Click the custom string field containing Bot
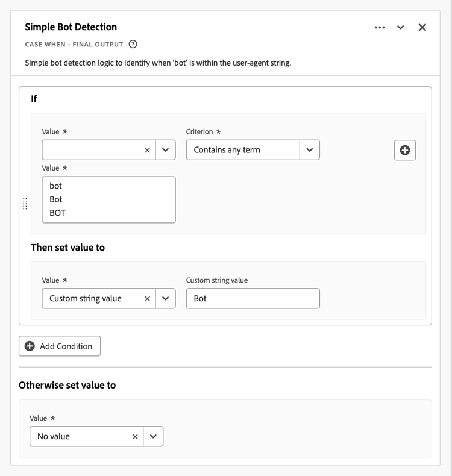The image size is (452, 476). click(253, 298)
